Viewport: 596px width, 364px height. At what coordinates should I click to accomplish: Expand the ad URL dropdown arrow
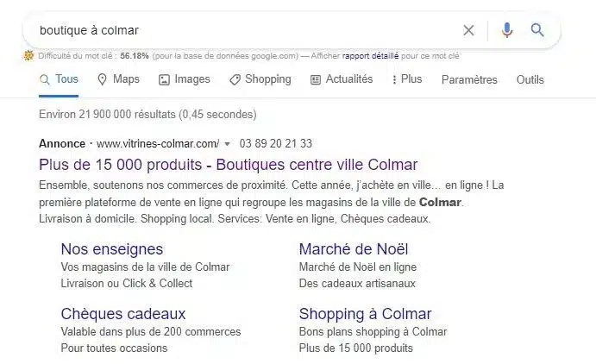click(x=227, y=144)
